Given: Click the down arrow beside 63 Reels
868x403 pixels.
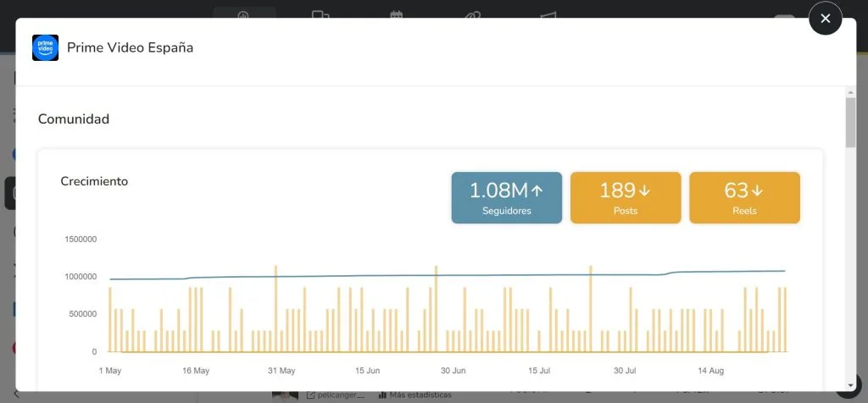Looking at the screenshot, I should (x=757, y=190).
